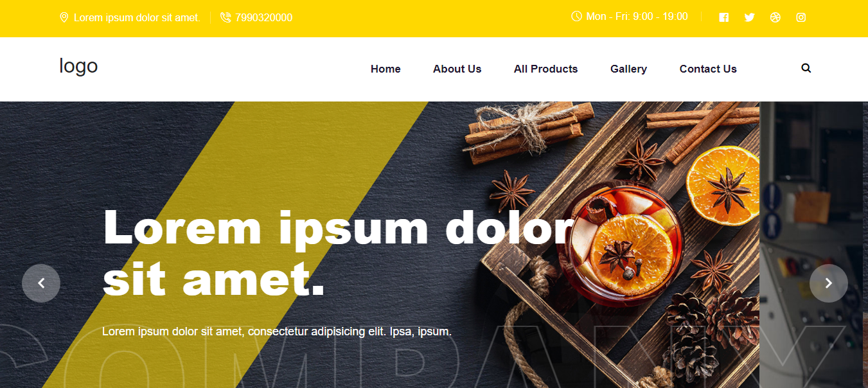This screenshot has height=388, width=868.
Task: Click the address text in top bar
Action: [137, 17]
